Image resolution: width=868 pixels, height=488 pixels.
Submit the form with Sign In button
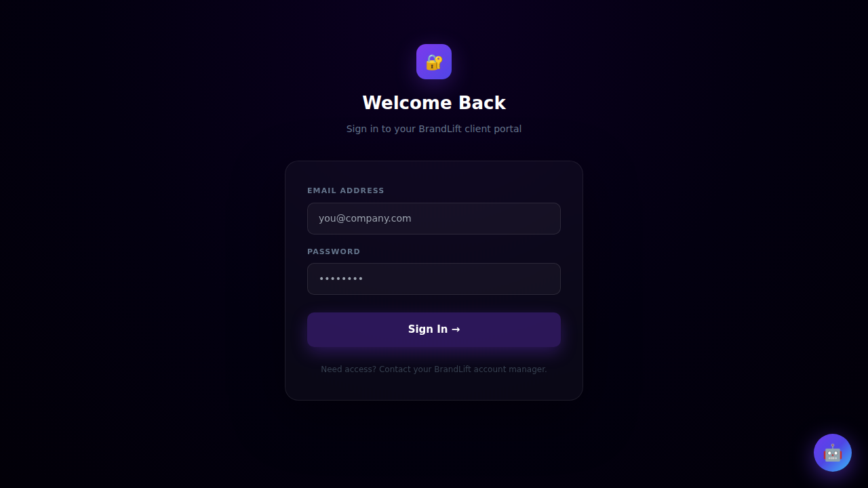tap(434, 329)
